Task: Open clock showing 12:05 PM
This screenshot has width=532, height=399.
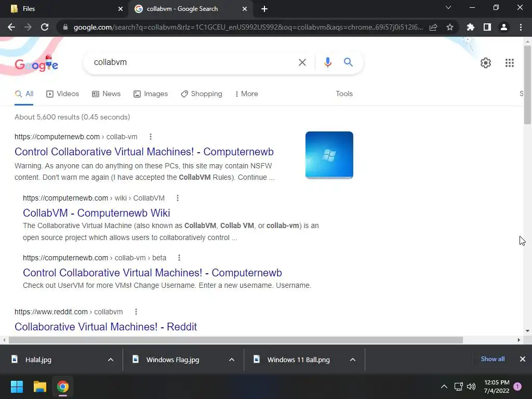Action: pos(497,387)
